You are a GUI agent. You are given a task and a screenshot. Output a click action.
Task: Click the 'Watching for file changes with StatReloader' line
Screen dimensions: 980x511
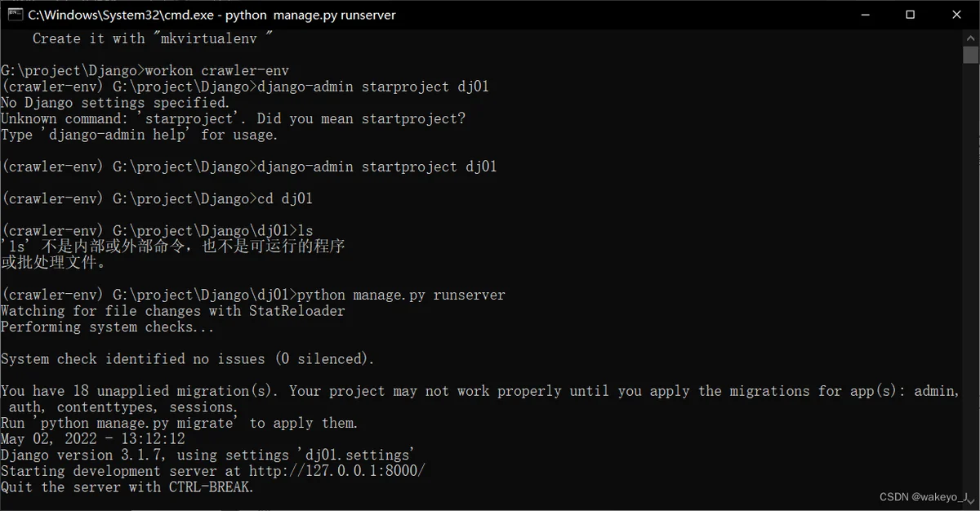[172, 311]
